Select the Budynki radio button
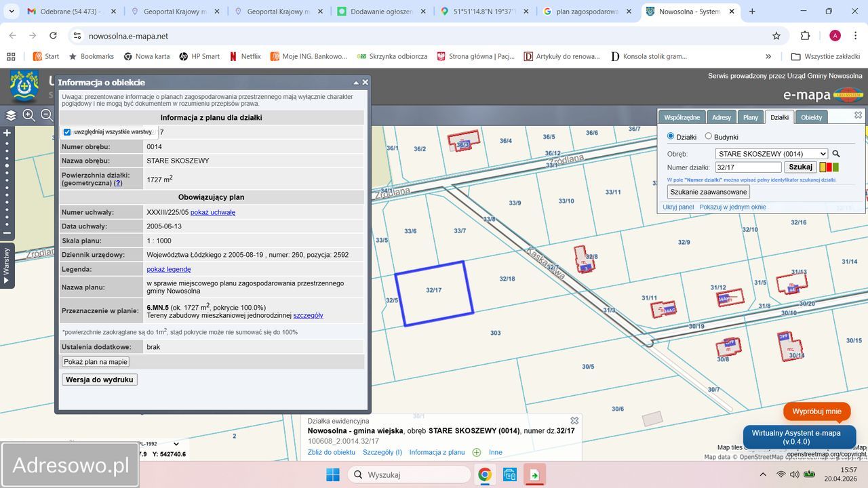The image size is (868, 488). 709,136
